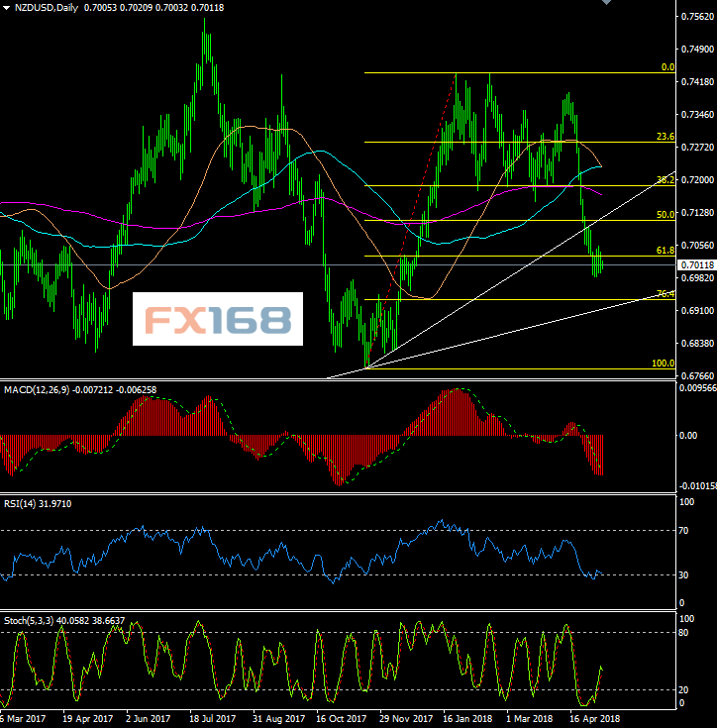Click the Fibonacci 0.0 level label
Image resolution: width=717 pixels, height=728 pixels.
[x=667, y=67]
